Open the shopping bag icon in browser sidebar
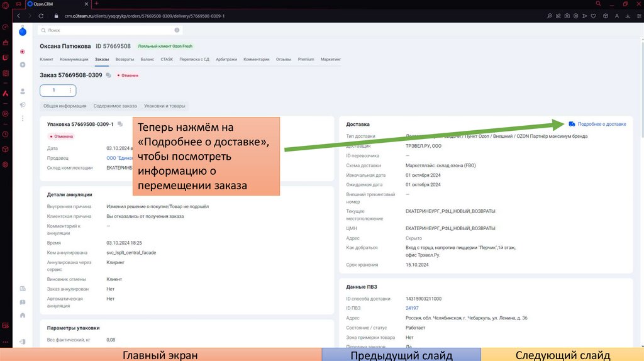The height and width of the screenshot is (361, 644). point(5,42)
